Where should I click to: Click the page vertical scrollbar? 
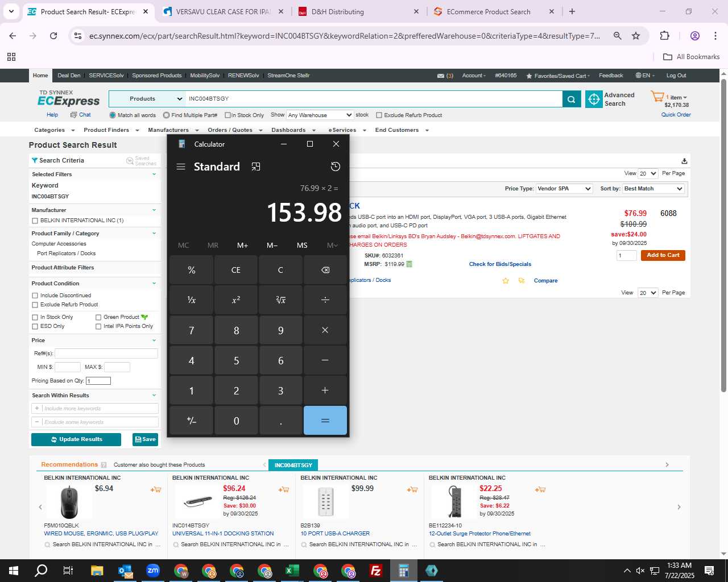(x=723, y=236)
